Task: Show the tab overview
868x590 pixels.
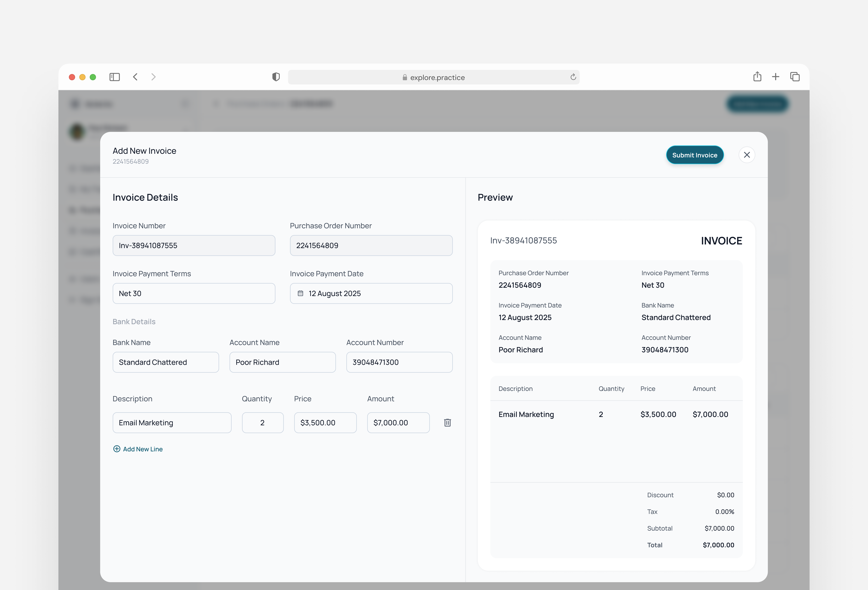Action: 795,77
